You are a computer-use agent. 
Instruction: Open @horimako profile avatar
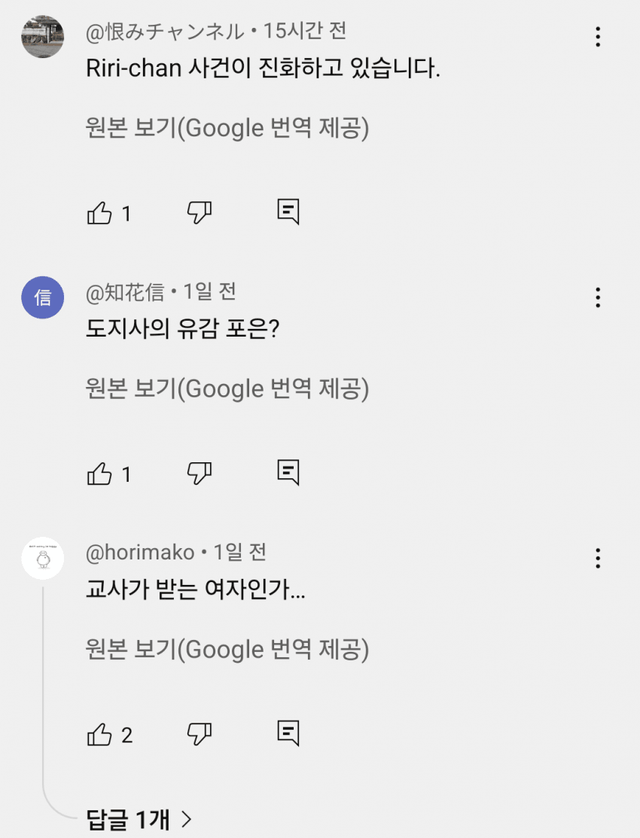pos(43,558)
